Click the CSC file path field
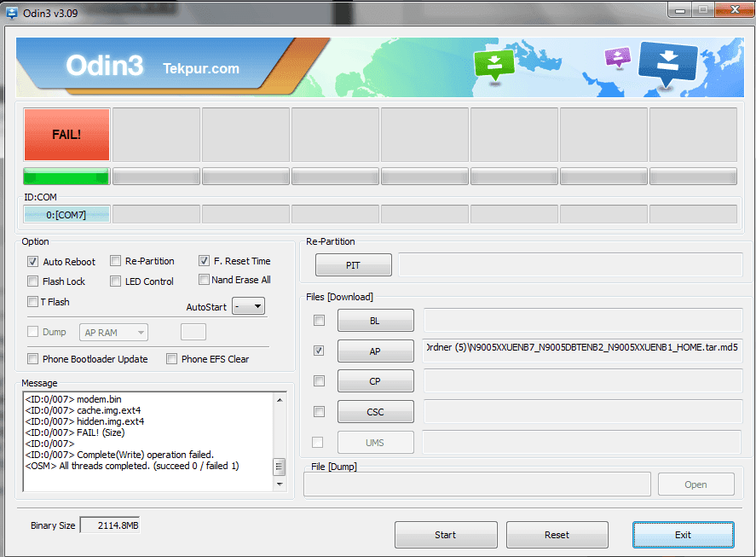Screen dimensions: 756x557 point(583,411)
